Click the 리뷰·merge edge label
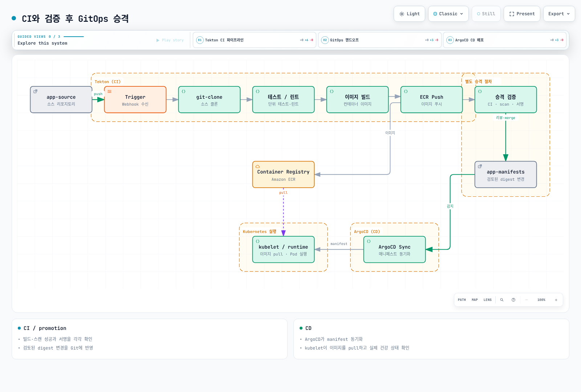 pyautogui.click(x=505, y=118)
